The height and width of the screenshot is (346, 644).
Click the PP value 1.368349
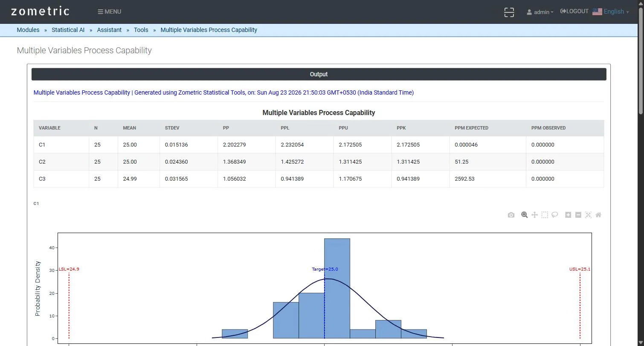pyautogui.click(x=234, y=162)
